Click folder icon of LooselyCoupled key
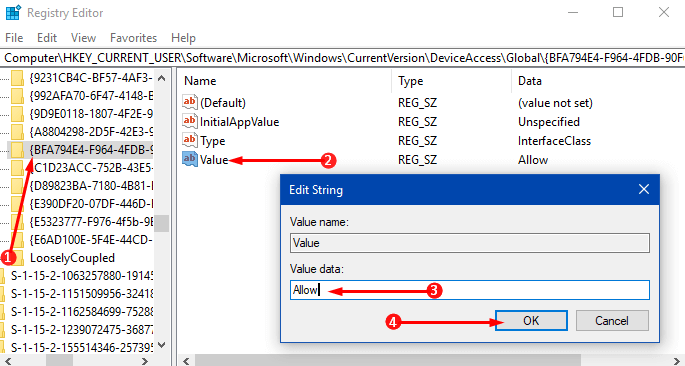Screen dimensions: 685x366 [x=19, y=258]
